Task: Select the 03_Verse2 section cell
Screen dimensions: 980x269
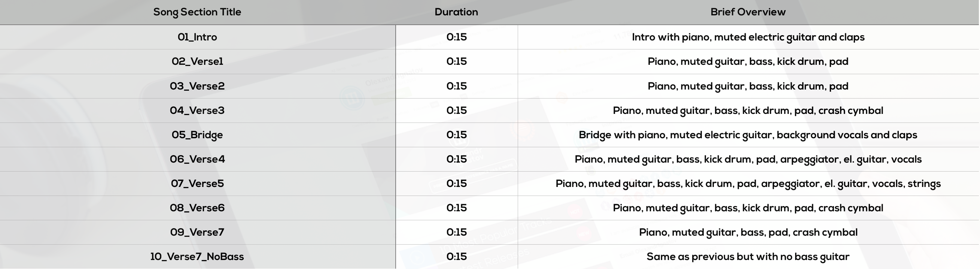Action: (x=197, y=86)
